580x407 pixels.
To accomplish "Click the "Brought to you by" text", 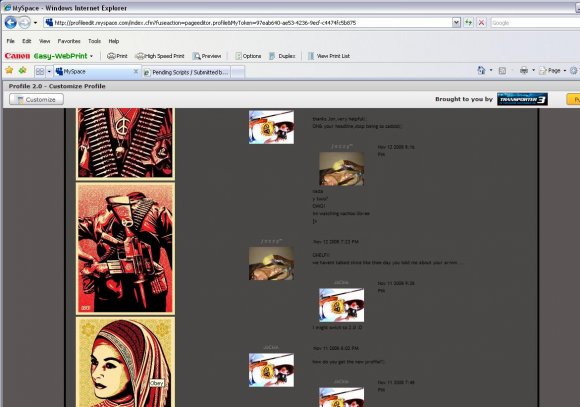I will [464, 99].
